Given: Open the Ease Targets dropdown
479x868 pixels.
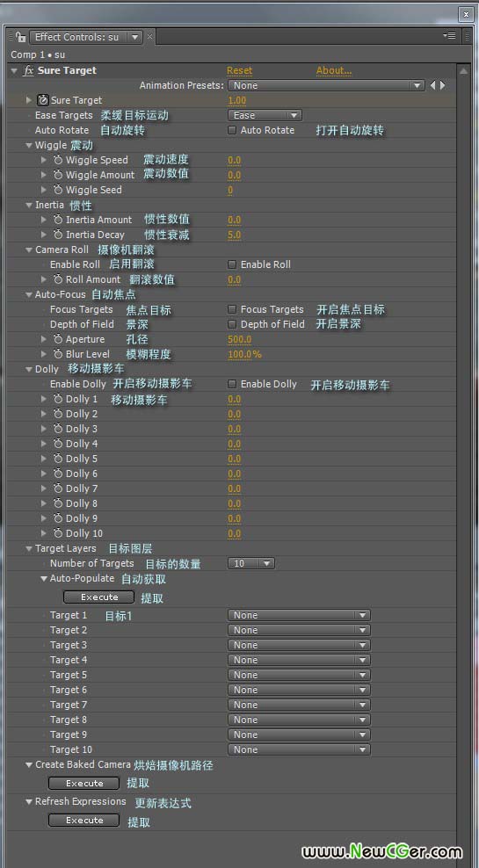Looking at the screenshot, I should pyautogui.click(x=265, y=116).
